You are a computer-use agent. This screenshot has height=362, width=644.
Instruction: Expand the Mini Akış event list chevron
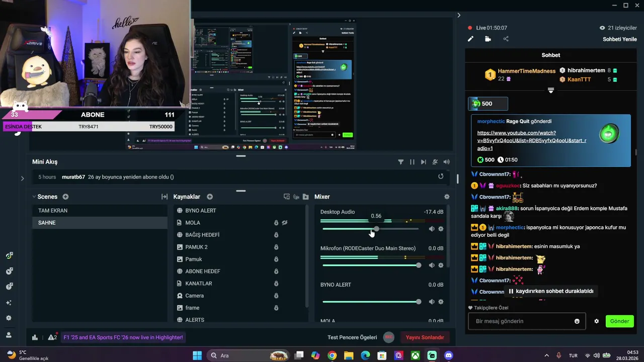coord(22,178)
